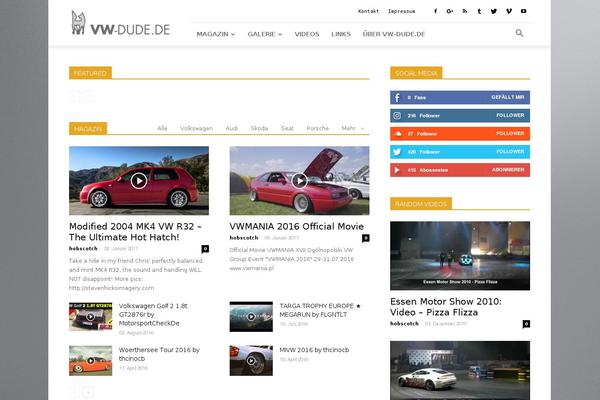Click GEFÄLLT MIR on Facebook bar
The height and width of the screenshot is (400, 600).
click(508, 97)
